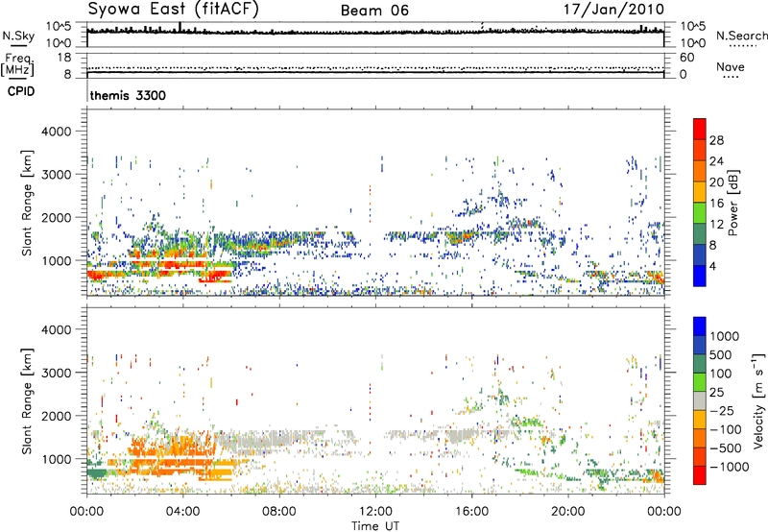Pick the bright blue segment of the Velocity color bar
This screenshot has height=532, width=768.
pyautogui.click(x=700, y=326)
